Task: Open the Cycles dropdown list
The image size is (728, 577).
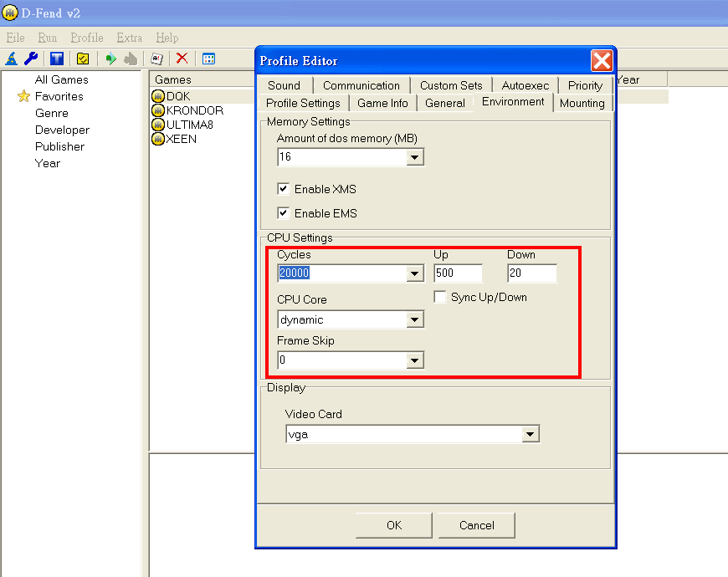Action: [415, 274]
